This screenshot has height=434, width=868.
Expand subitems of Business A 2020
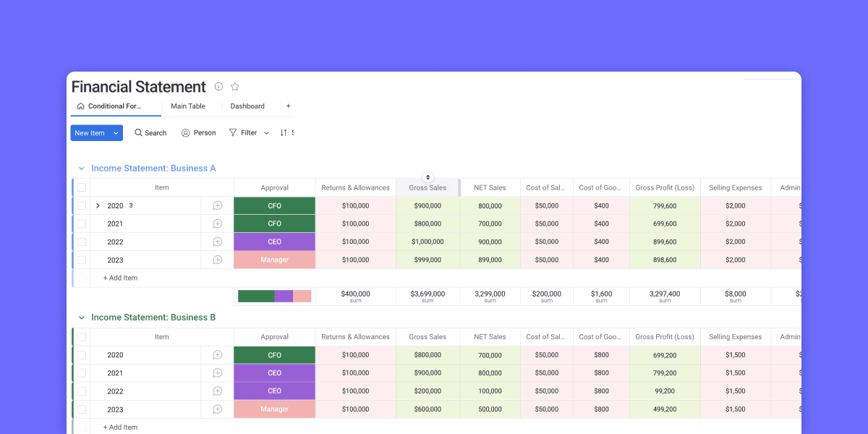(x=98, y=205)
